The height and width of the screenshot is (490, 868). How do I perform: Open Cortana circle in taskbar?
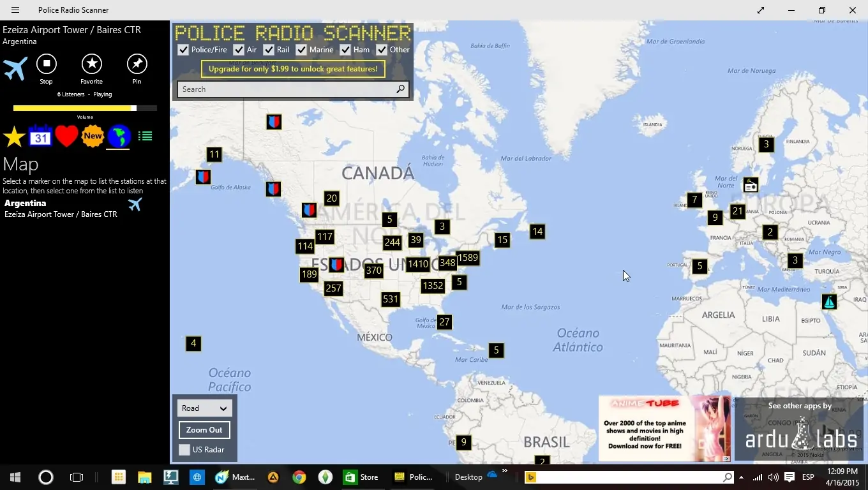point(46,477)
